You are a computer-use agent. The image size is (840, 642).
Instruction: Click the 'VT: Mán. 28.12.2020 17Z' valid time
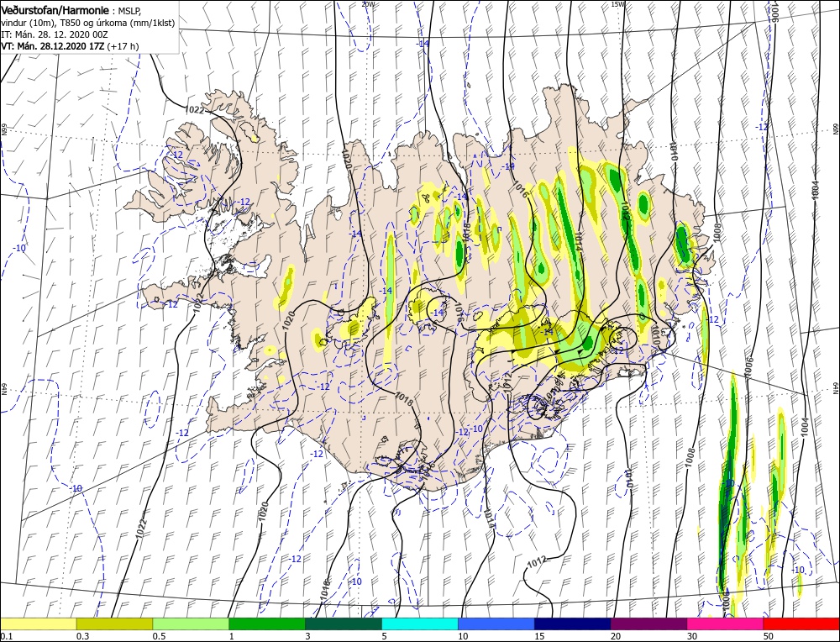pyautogui.click(x=53, y=46)
